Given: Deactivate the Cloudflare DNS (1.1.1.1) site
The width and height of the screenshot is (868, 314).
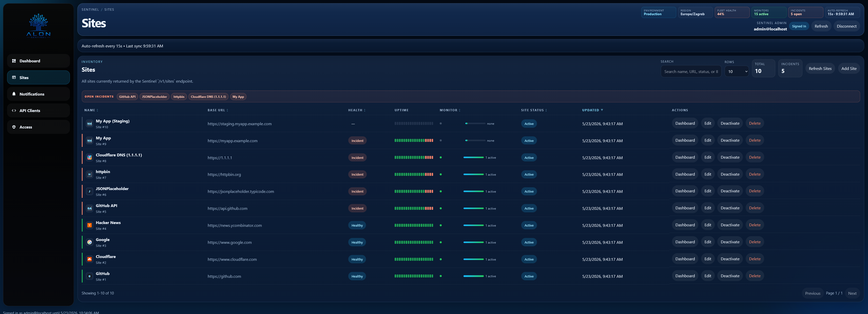Looking at the screenshot, I should pos(730,157).
